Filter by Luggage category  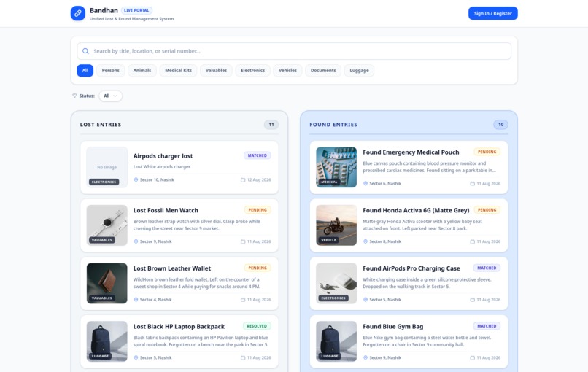(x=359, y=71)
